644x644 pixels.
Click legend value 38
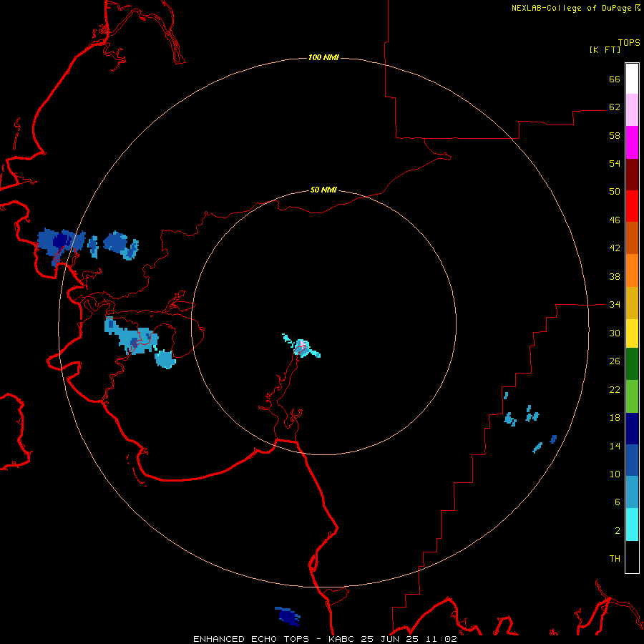pyautogui.click(x=615, y=276)
